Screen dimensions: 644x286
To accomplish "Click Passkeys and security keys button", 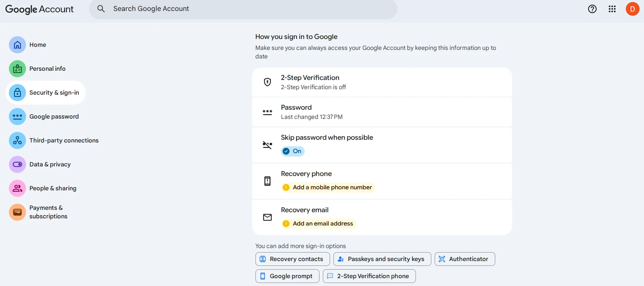I will (382, 259).
